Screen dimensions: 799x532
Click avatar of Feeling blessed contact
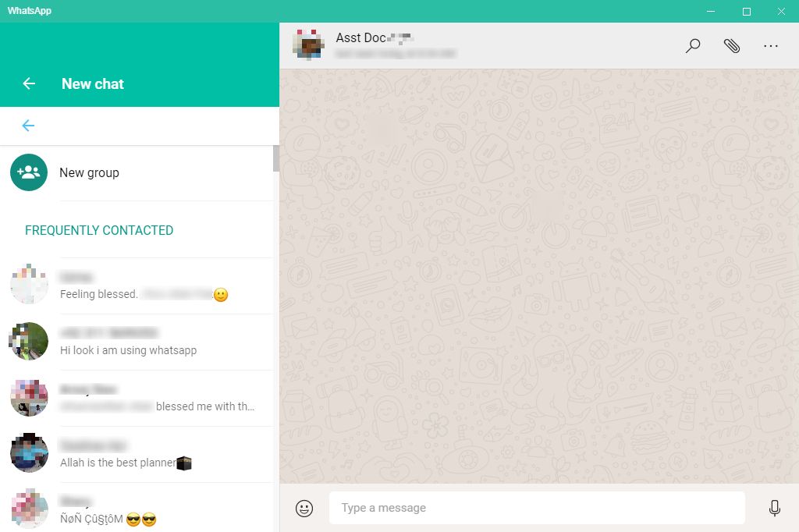(x=29, y=285)
